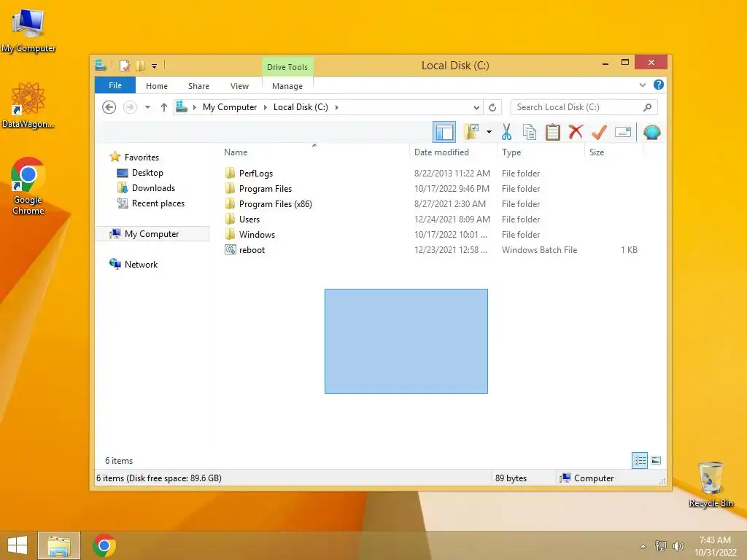
Task: Click the Recycle Bin desktop icon
Action: [x=711, y=485]
